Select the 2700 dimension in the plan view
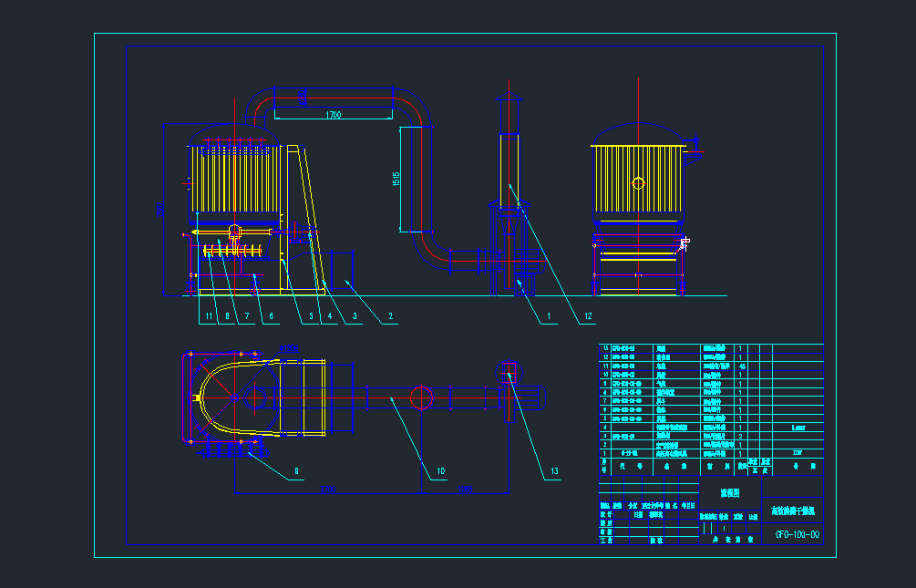 [x=326, y=490]
